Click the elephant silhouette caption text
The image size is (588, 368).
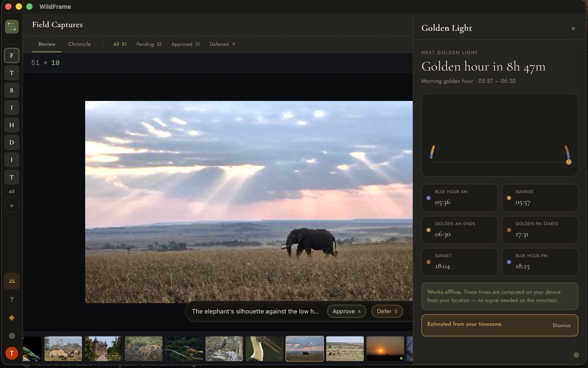click(255, 311)
